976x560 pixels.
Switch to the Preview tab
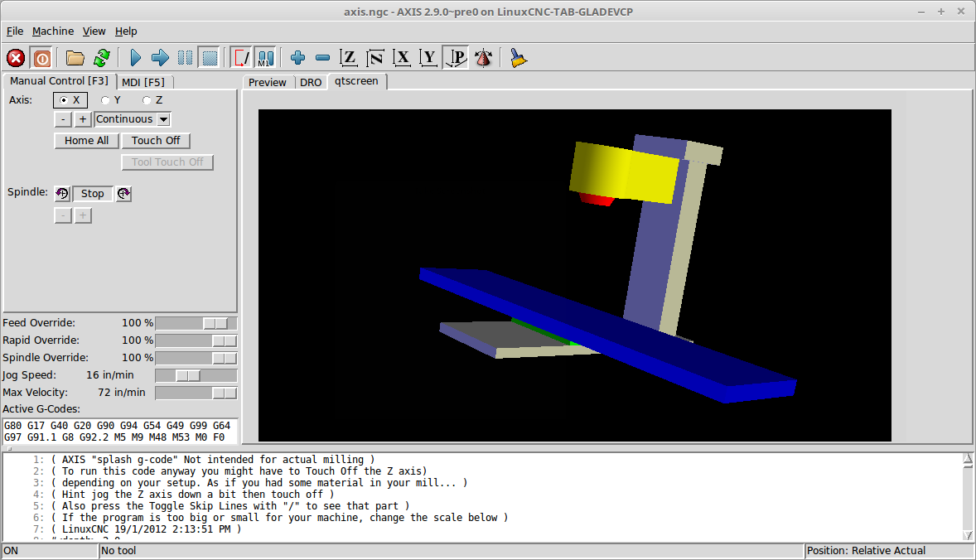pyautogui.click(x=268, y=82)
